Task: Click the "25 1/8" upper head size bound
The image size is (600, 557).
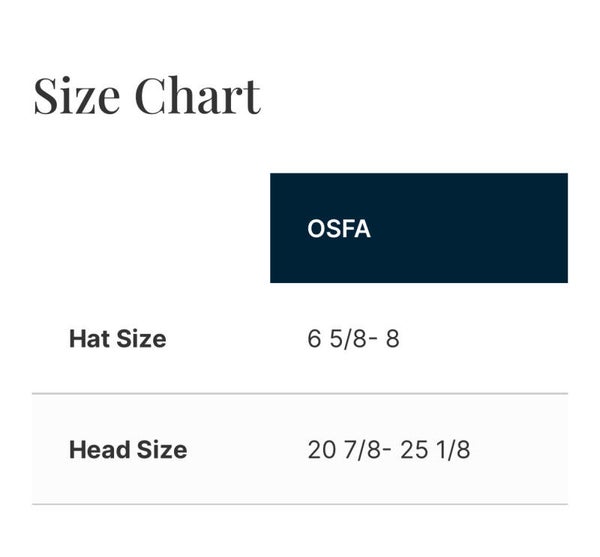Action: coord(435,450)
